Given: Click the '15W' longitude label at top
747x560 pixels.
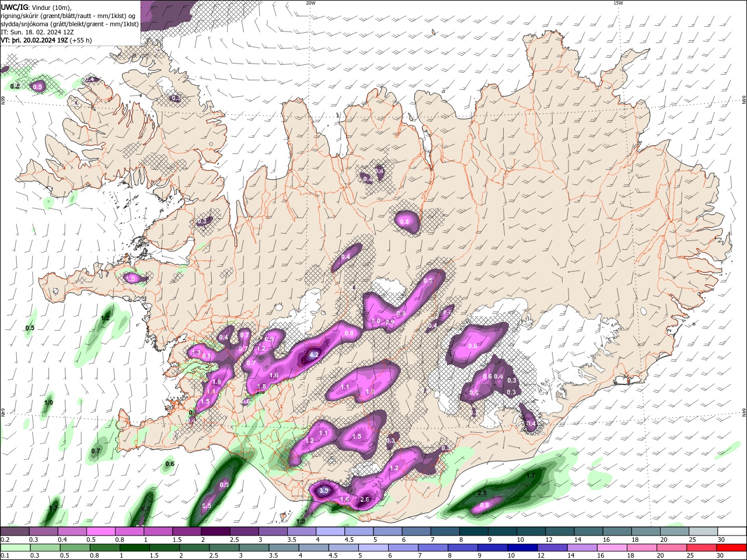Looking at the screenshot, I should [617, 3].
